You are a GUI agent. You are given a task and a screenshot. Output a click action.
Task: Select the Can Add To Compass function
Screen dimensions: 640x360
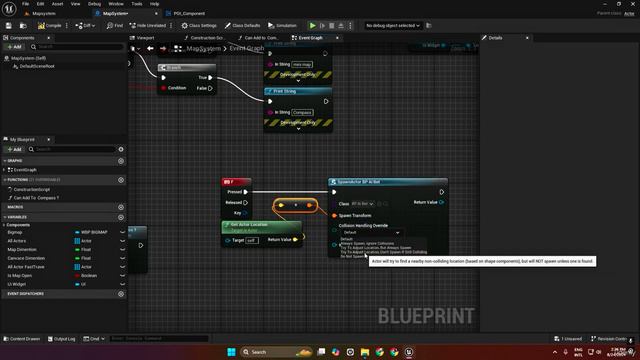(x=36, y=198)
